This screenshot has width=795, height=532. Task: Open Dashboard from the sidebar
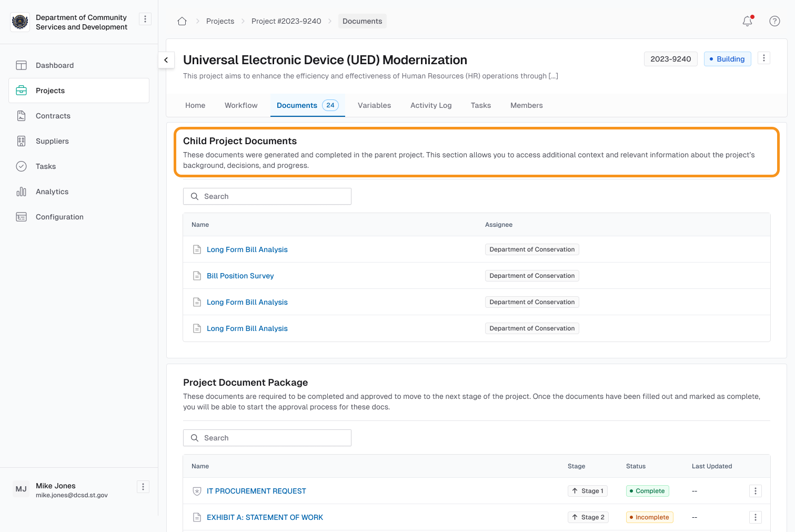point(55,65)
